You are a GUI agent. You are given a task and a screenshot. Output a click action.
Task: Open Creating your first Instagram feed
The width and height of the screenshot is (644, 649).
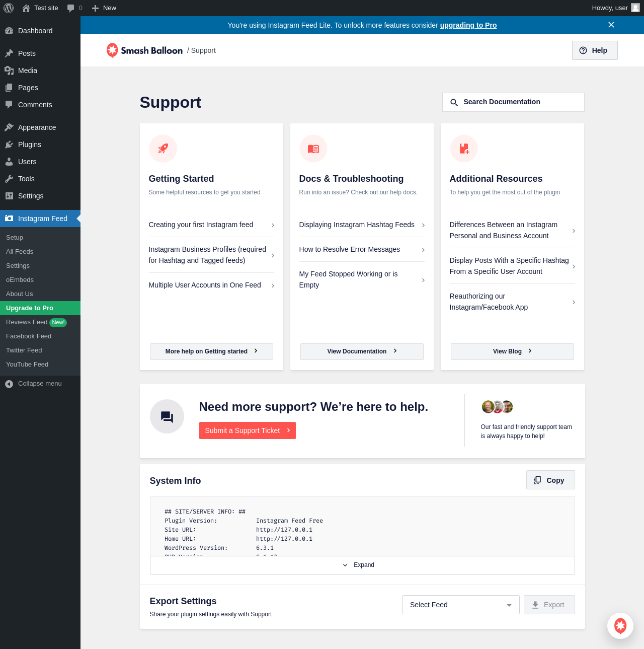click(211, 225)
